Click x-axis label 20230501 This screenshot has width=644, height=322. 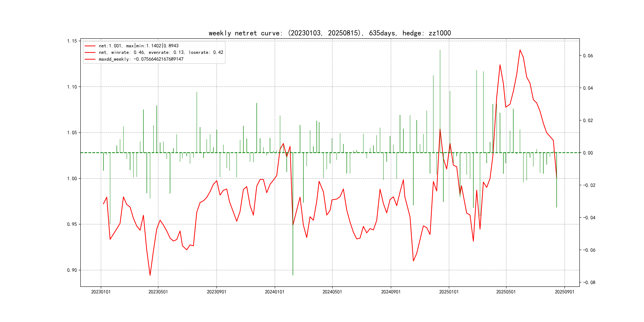coord(158,292)
